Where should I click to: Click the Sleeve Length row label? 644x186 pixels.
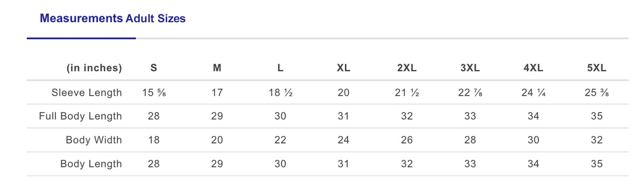point(86,93)
